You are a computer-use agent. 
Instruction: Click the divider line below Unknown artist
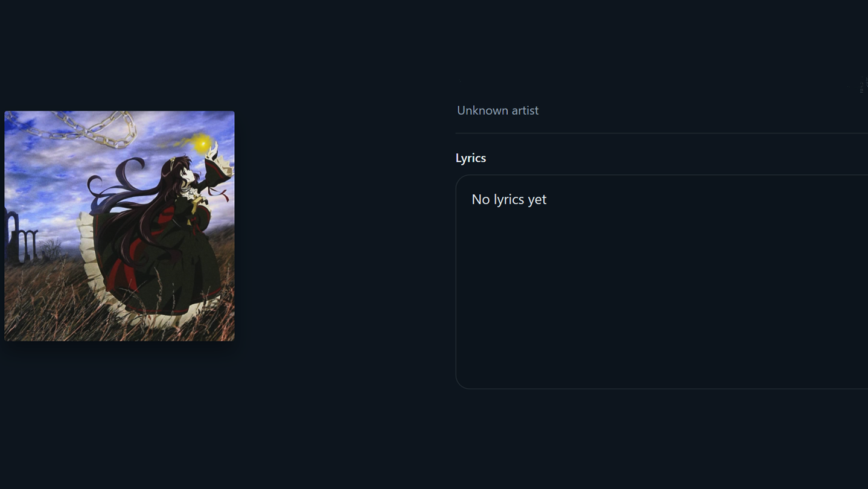pos(662,133)
